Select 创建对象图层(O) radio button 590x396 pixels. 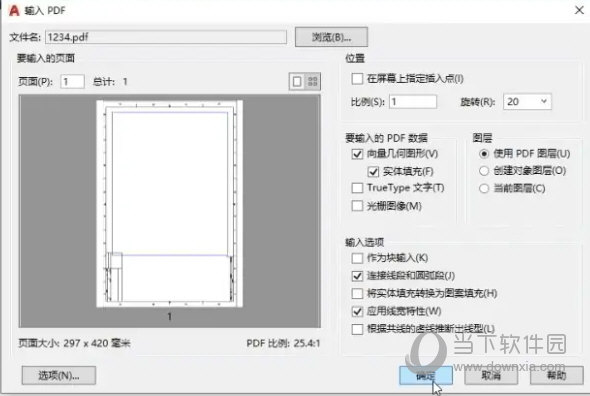pyautogui.click(x=484, y=171)
